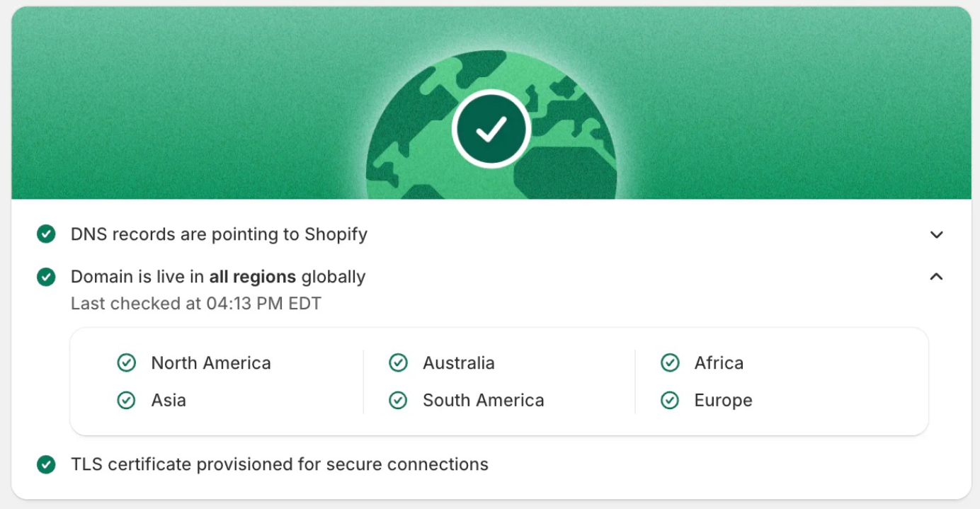
Task: Click the Europe check icon
Action: [x=670, y=401]
